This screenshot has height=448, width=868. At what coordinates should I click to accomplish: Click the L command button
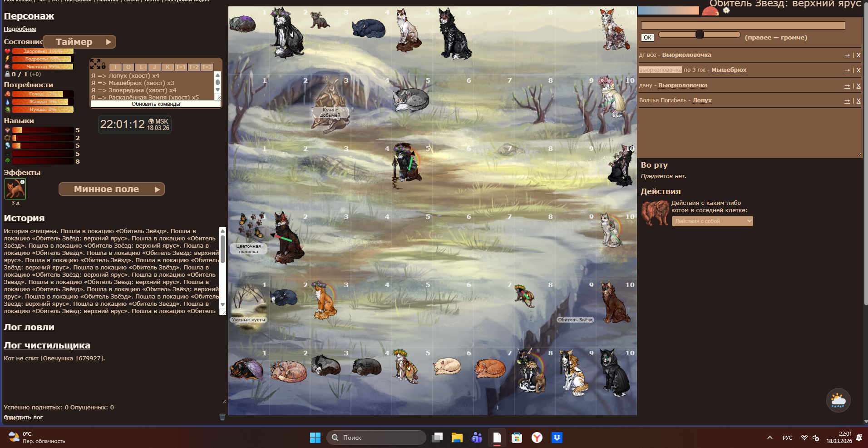pyautogui.click(x=141, y=67)
